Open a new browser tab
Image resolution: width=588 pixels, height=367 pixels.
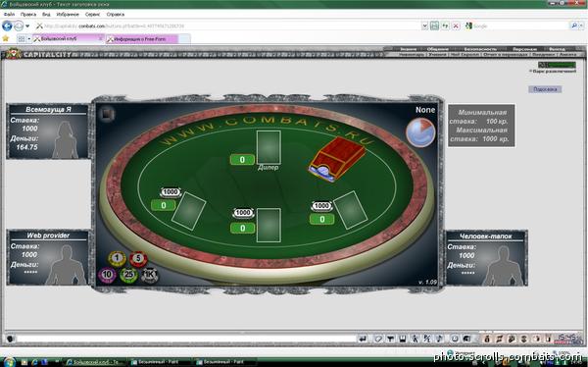tap(184, 39)
